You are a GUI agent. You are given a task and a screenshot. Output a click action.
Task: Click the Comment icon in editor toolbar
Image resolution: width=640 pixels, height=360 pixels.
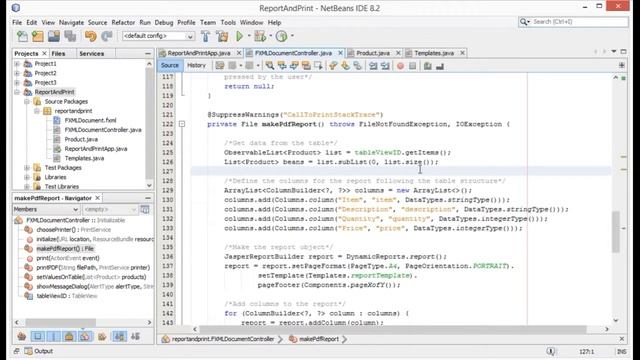pos(427,66)
